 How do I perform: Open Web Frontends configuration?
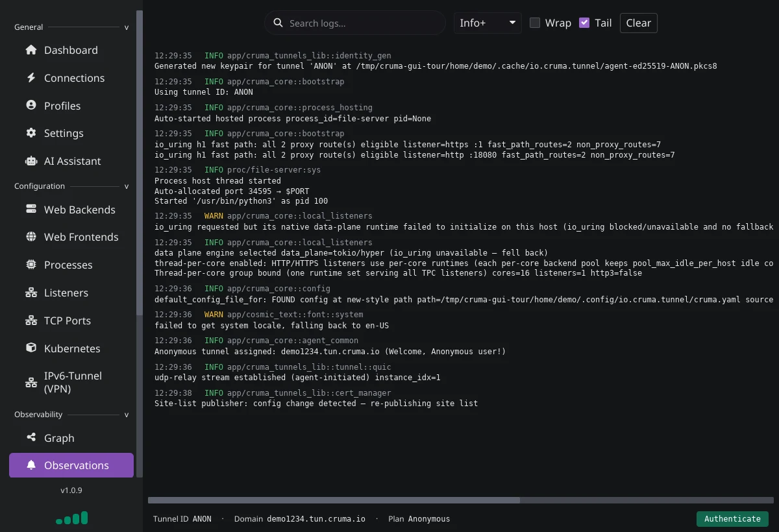[x=71, y=237]
